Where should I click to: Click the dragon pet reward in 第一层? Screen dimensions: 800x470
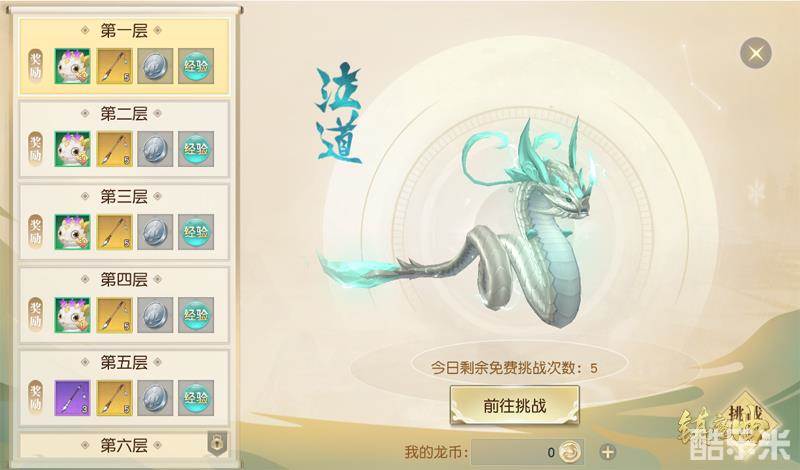click(x=72, y=66)
